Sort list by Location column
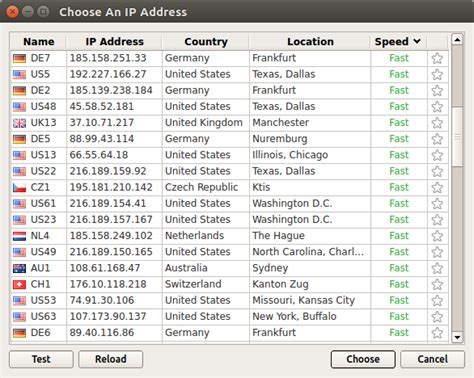Screen dimensions: 474x378 310,42
